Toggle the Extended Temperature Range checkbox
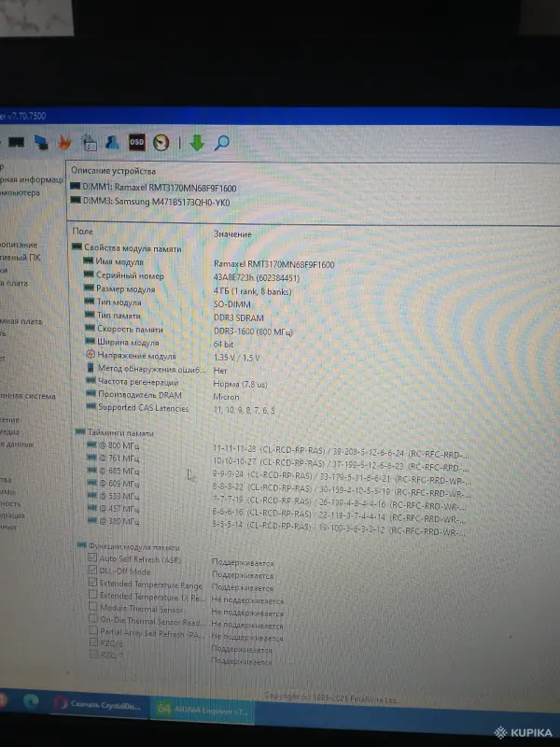The image size is (560, 747). click(x=93, y=582)
